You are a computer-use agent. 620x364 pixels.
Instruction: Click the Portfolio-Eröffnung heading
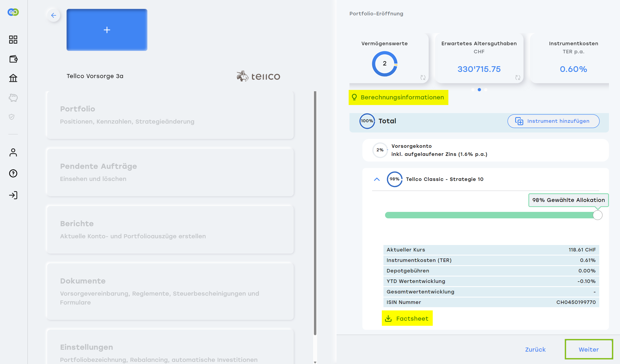(376, 14)
